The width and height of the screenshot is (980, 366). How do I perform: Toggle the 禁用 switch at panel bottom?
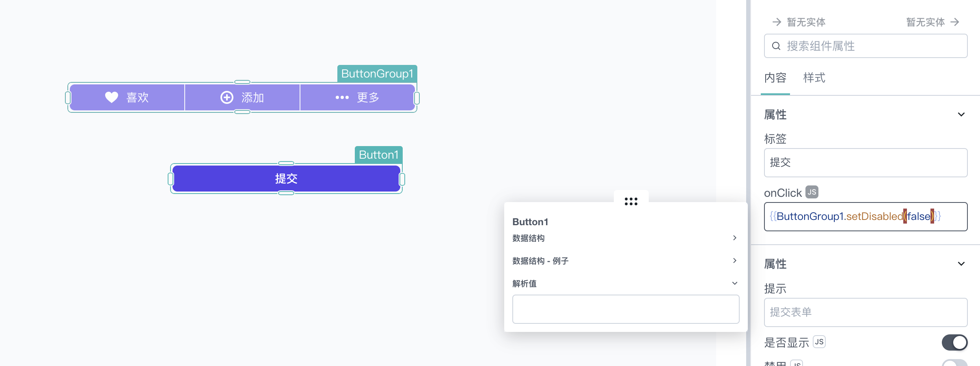pos(954,363)
